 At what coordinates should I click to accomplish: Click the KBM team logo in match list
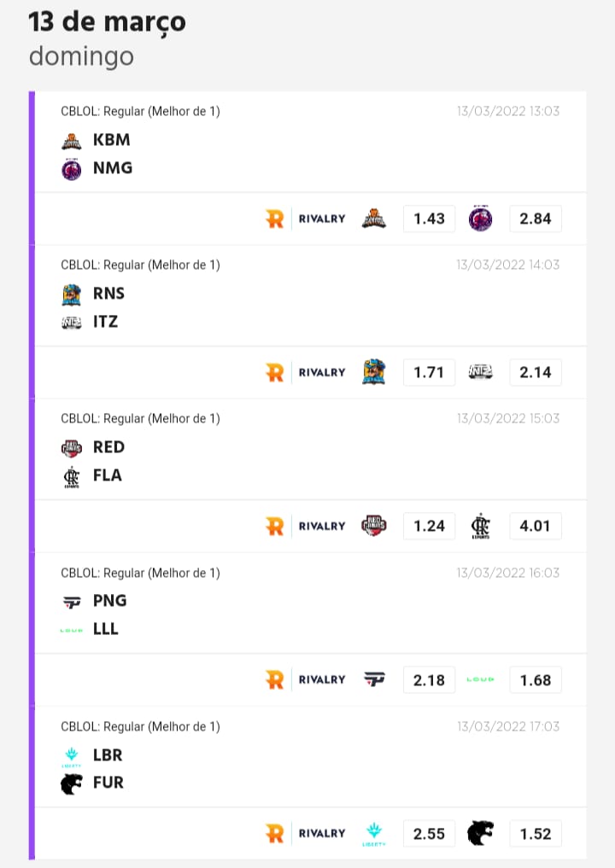click(x=72, y=140)
